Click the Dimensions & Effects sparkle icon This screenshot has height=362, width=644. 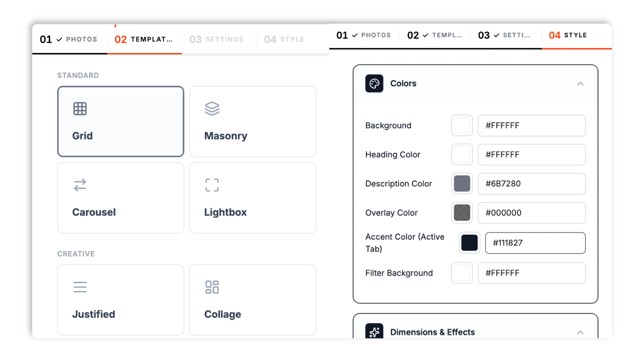(x=374, y=331)
